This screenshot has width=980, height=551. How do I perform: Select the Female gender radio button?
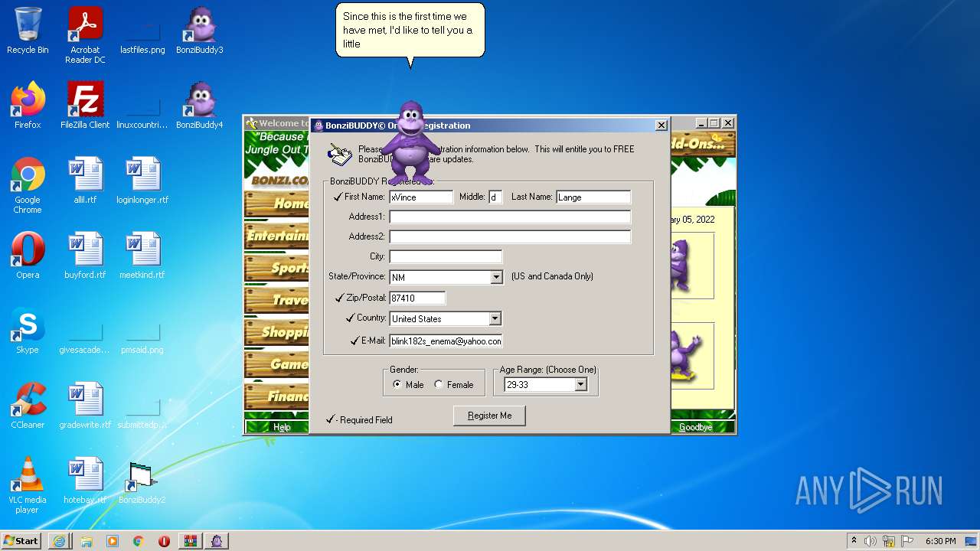coord(439,384)
